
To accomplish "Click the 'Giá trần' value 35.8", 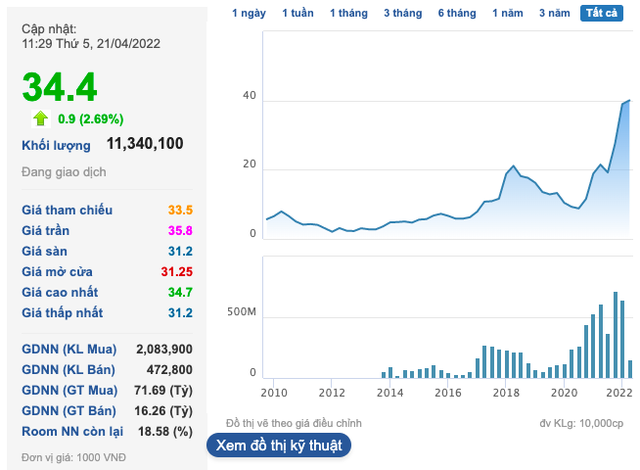I will (x=180, y=230).
